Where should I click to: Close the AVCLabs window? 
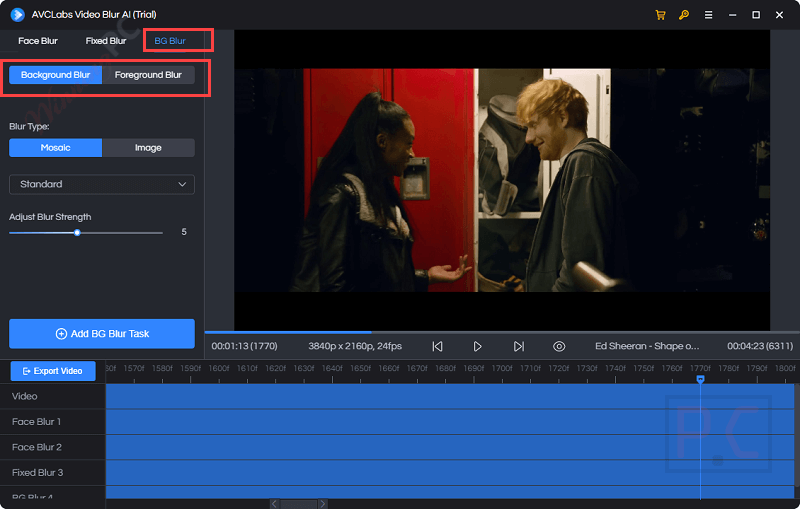pos(780,15)
